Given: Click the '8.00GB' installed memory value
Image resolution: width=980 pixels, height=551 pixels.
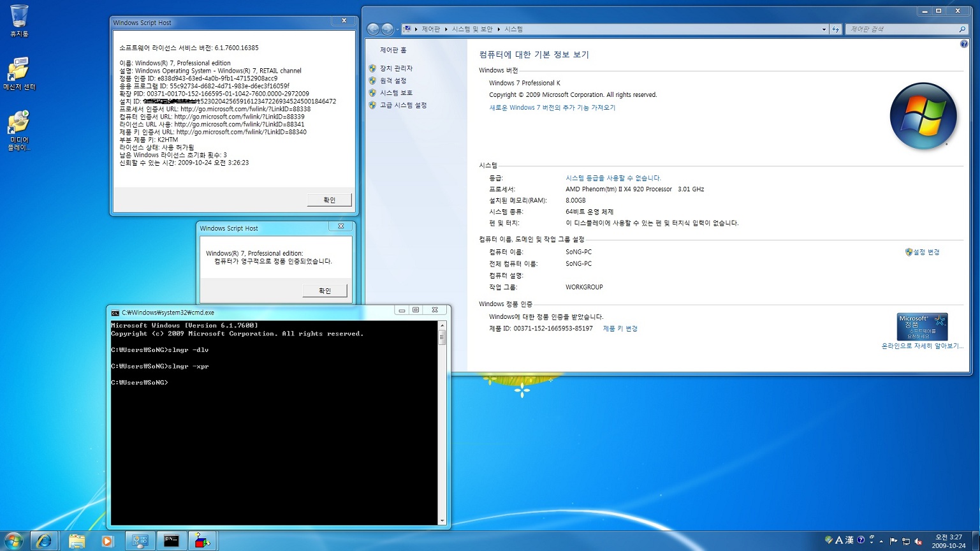Looking at the screenshot, I should click(x=575, y=201).
